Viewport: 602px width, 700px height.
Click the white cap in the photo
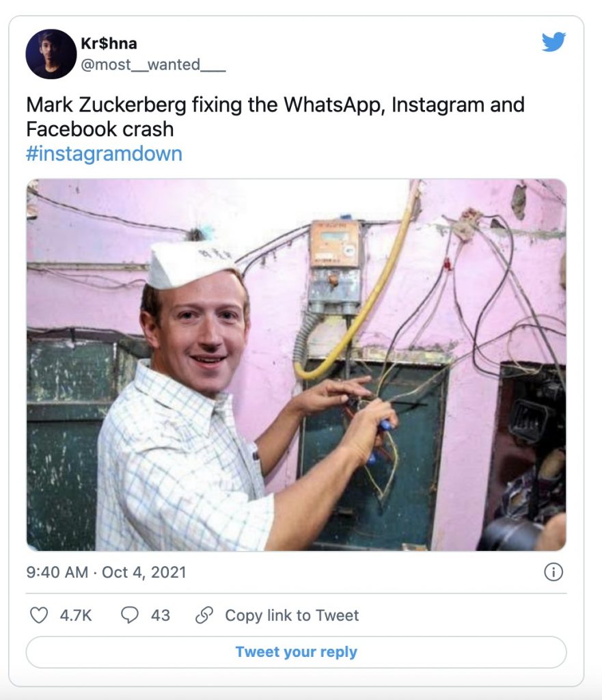coord(191,263)
